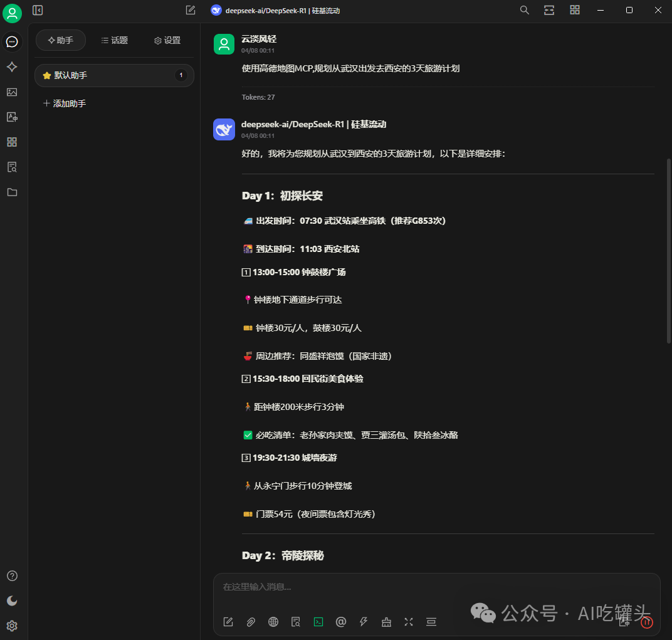Click the new topic icon in the input toolbar
The width and height of the screenshot is (672, 640).
tap(228, 622)
